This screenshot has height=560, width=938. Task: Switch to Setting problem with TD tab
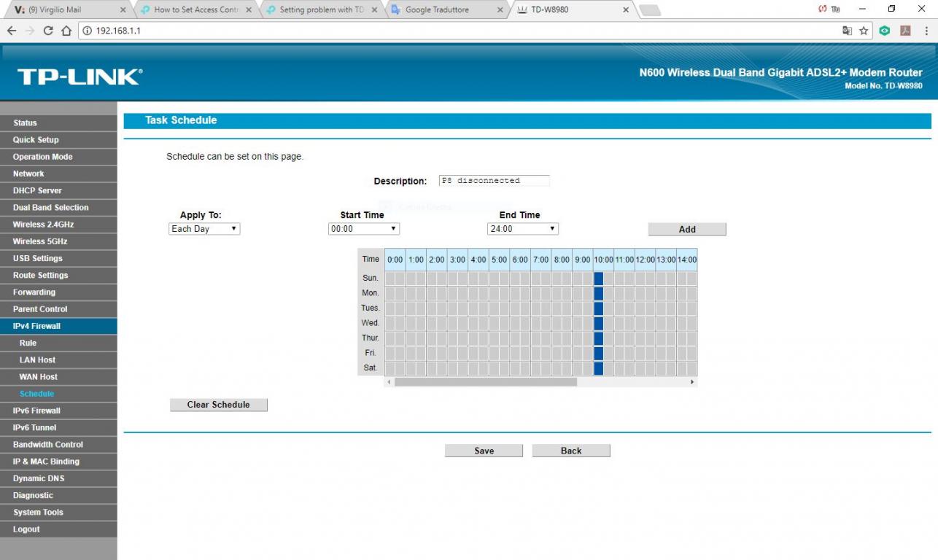321,10
